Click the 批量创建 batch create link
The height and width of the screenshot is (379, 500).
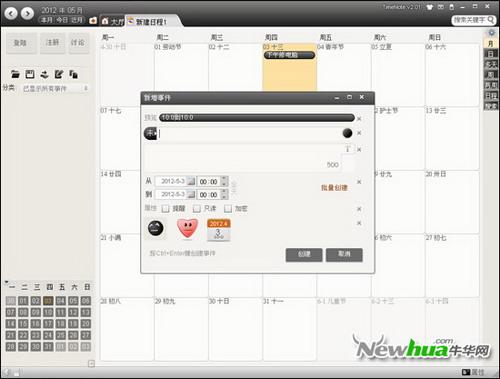(334, 188)
